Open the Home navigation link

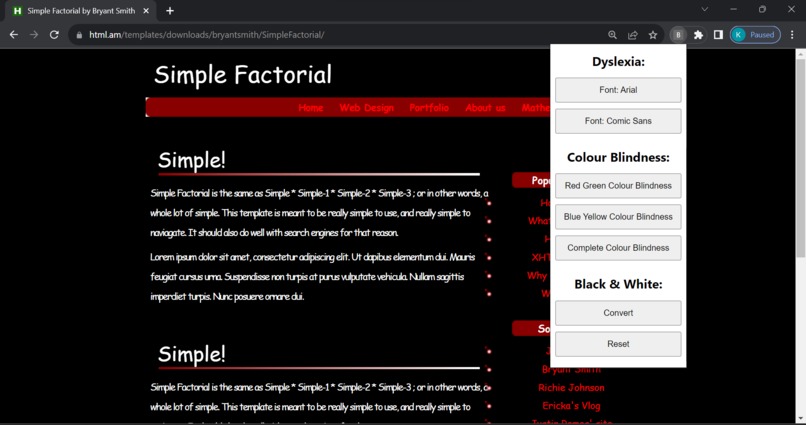tap(310, 108)
